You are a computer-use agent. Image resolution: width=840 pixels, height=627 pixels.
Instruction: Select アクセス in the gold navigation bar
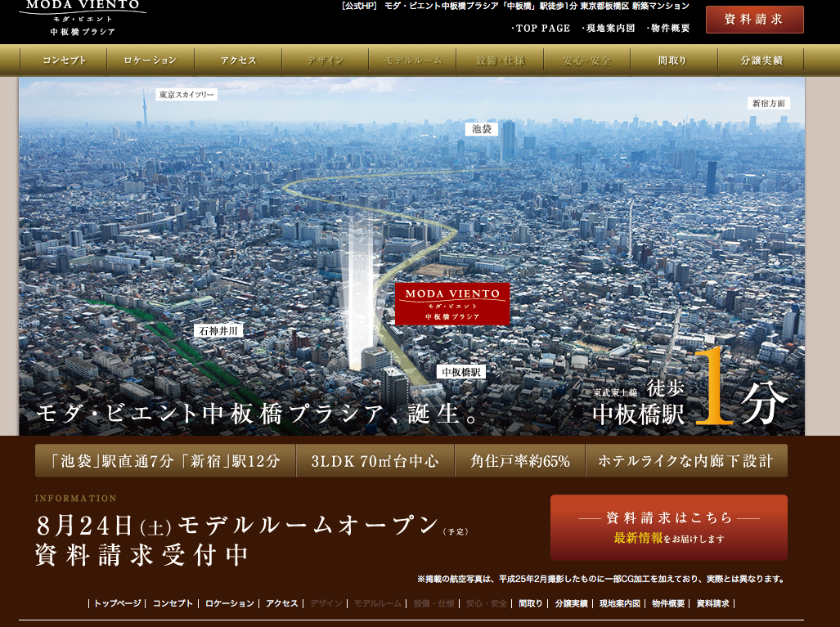click(238, 60)
